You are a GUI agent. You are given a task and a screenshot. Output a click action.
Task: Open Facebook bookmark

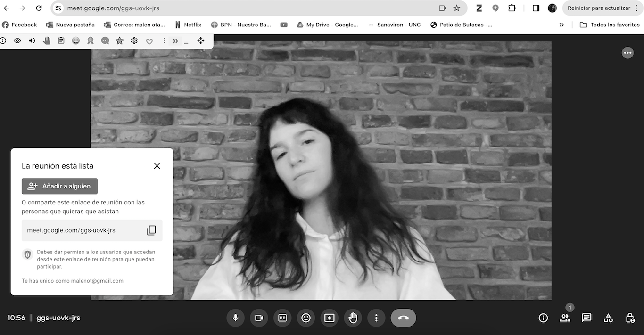(x=19, y=25)
